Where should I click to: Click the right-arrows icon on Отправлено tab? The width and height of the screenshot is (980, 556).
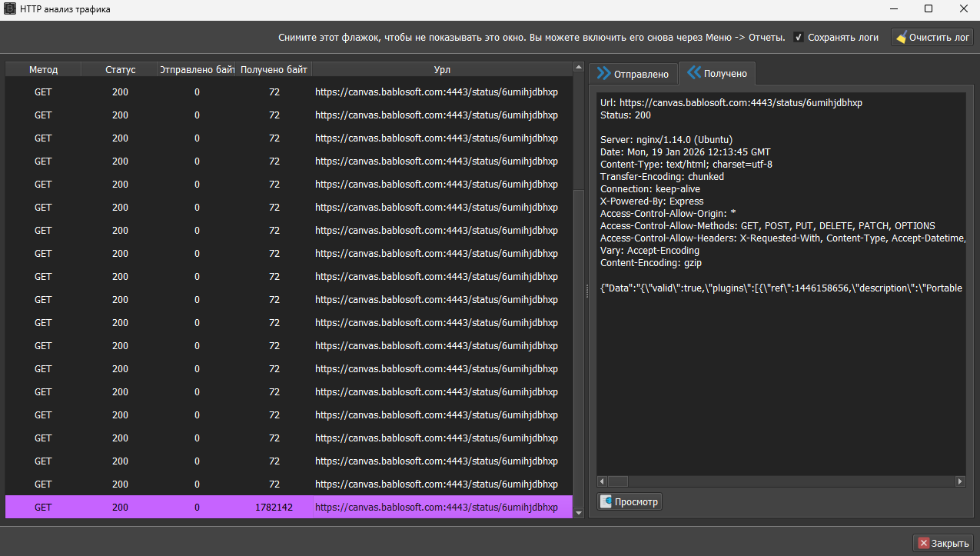coord(603,73)
